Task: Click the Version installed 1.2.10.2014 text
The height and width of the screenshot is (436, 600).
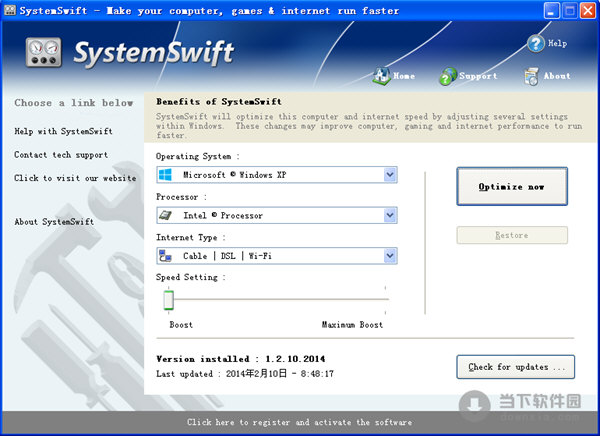Action: pyautogui.click(x=241, y=359)
